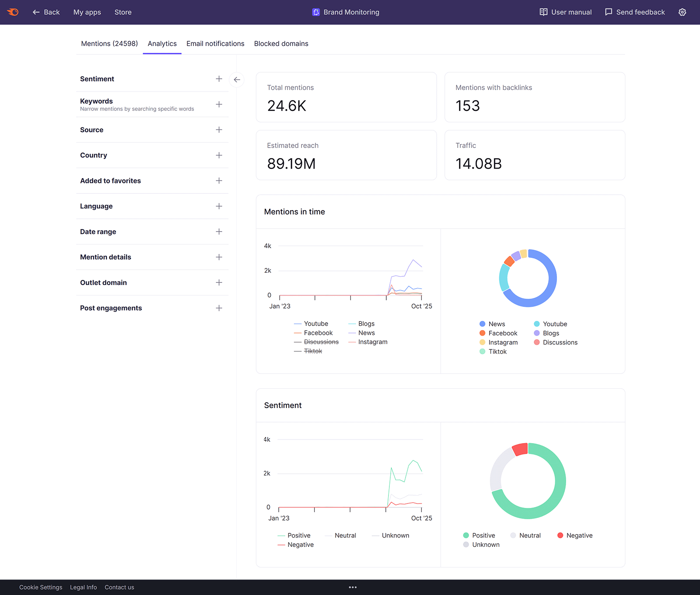Switch to the Blocked domains tab
The width and height of the screenshot is (700, 595).
tap(281, 43)
